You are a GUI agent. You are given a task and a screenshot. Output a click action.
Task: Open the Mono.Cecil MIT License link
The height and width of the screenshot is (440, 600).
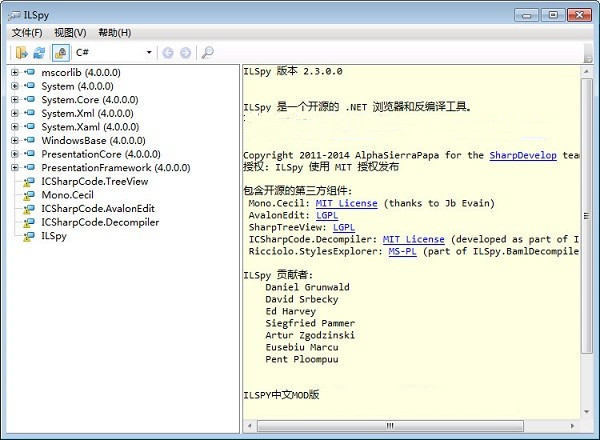point(346,203)
